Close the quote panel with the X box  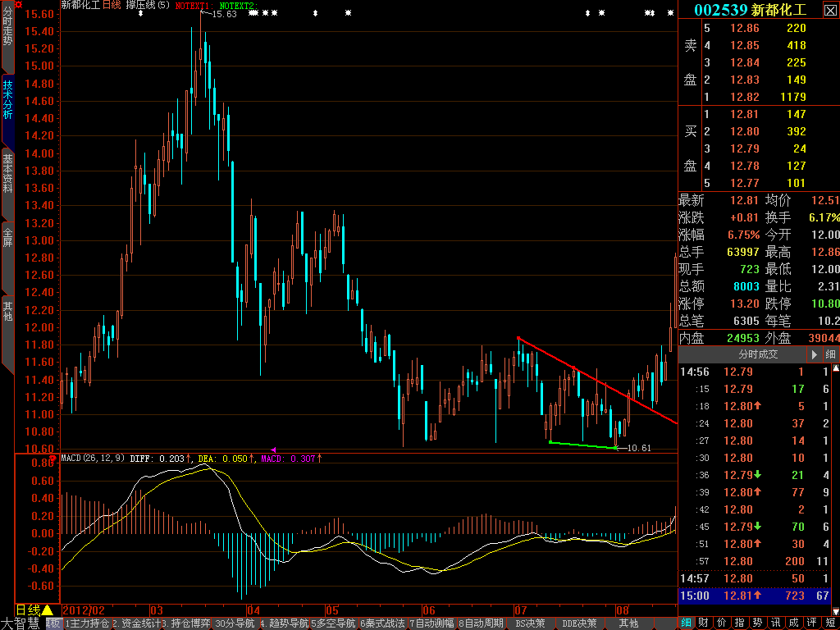pyautogui.click(x=829, y=10)
